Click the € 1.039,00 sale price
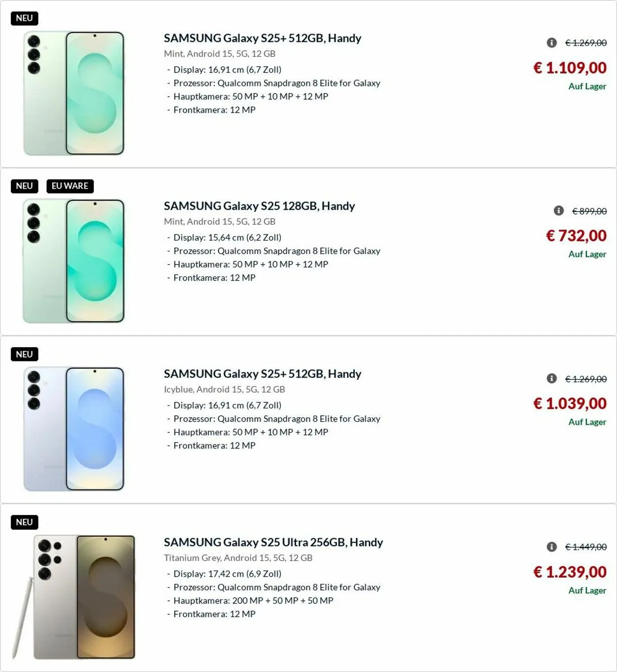The height and width of the screenshot is (672, 617). [570, 403]
